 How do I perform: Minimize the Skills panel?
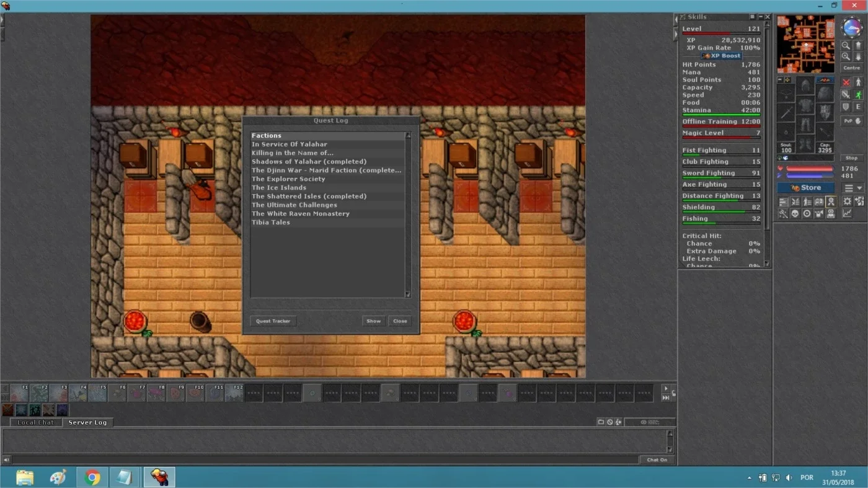click(x=760, y=17)
